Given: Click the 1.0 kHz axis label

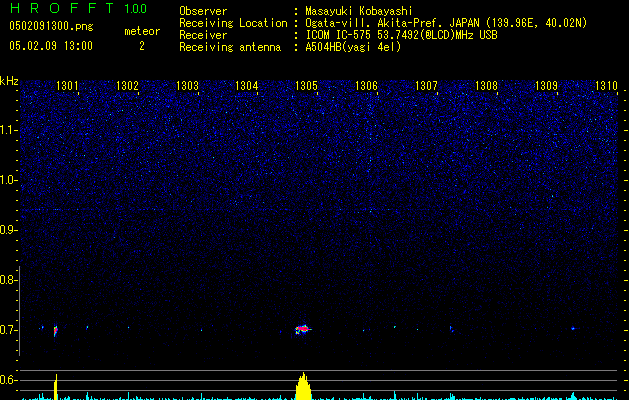Looking at the screenshot, I should coord(8,180).
